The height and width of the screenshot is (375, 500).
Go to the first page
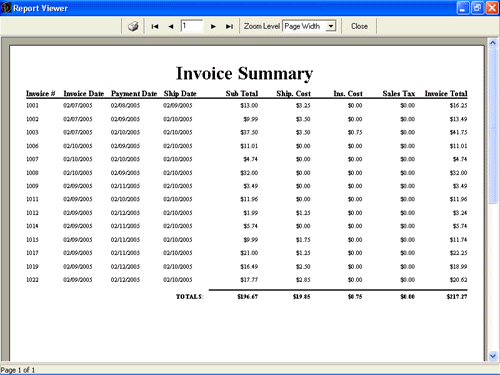(155, 26)
